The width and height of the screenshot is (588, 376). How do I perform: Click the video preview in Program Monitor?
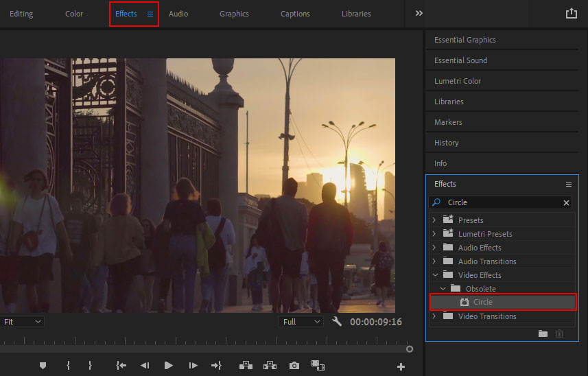tap(198, 185)
